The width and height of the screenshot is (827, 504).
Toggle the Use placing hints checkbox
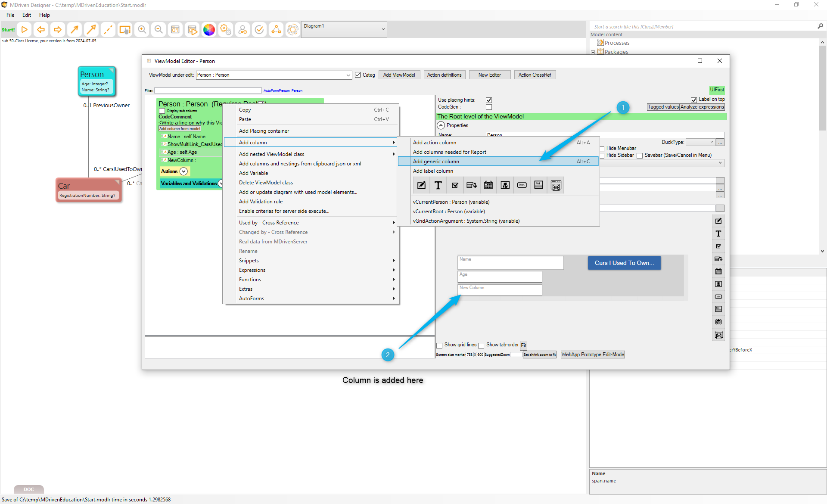[x=489, y=100]
